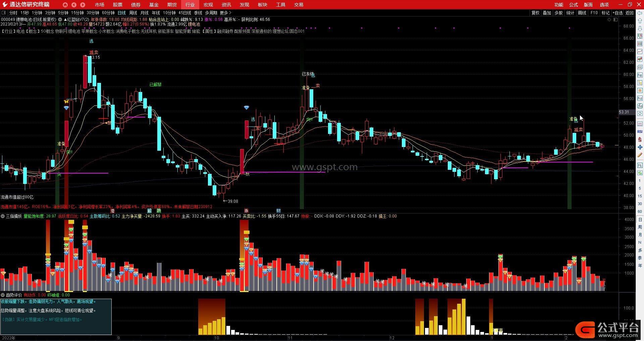Click the 已解禁 chart annotation
The height and width of the screenshot is (341, 644).
click(155, 85)
